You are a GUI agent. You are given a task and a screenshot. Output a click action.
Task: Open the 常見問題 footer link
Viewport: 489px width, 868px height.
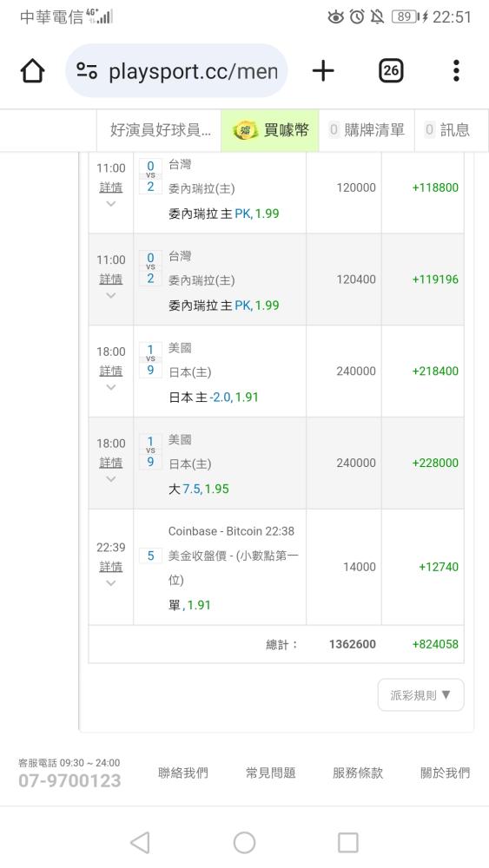click(x=271, y=773)
